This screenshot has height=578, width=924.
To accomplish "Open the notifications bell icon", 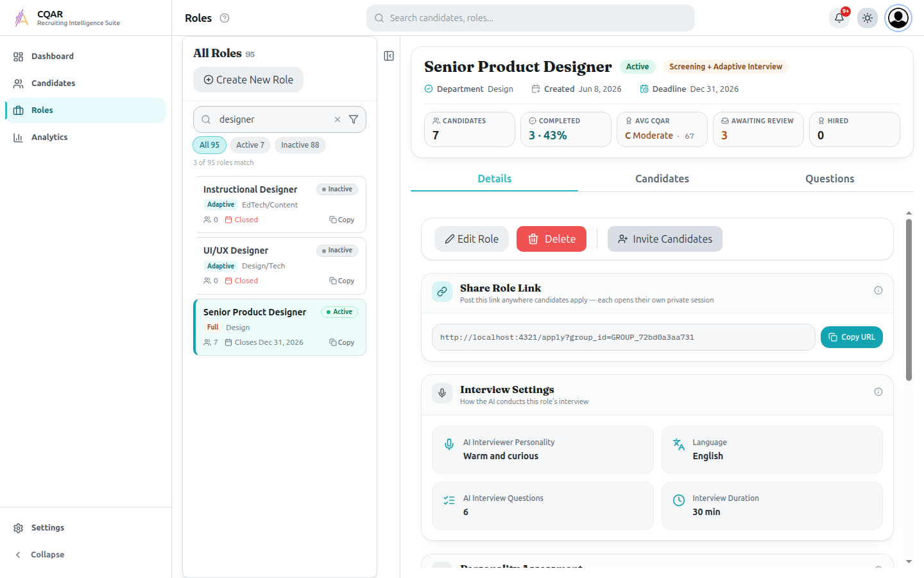I will (x=839, y=18).
